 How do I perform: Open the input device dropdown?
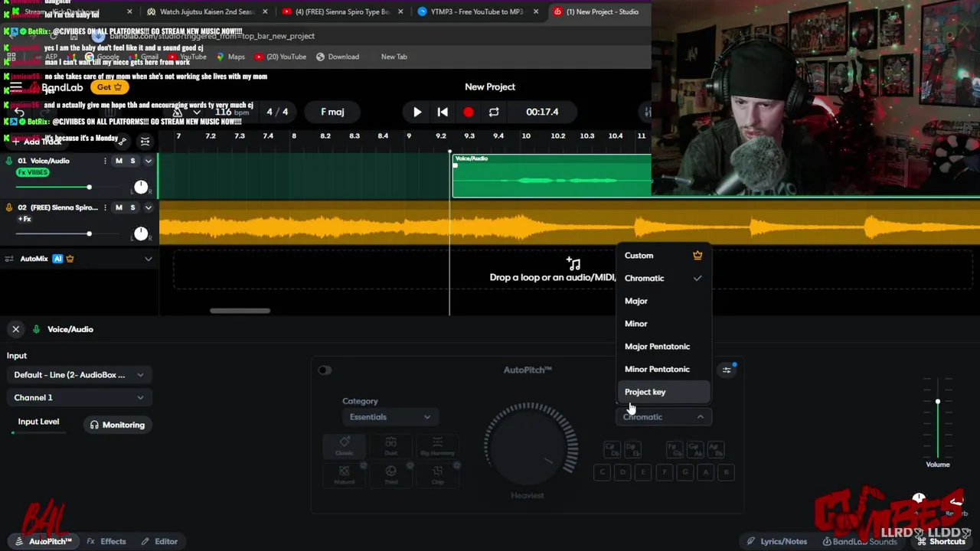pos(78,375)
